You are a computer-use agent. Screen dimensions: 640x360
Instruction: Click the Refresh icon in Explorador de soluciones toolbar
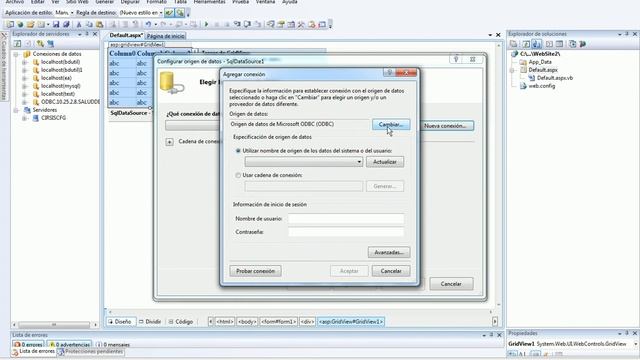[x=526, y=44]
